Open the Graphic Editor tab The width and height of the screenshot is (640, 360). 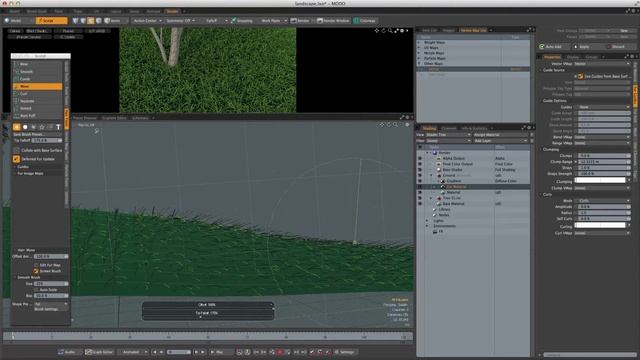pyautogui.click(x=114, y=118)
